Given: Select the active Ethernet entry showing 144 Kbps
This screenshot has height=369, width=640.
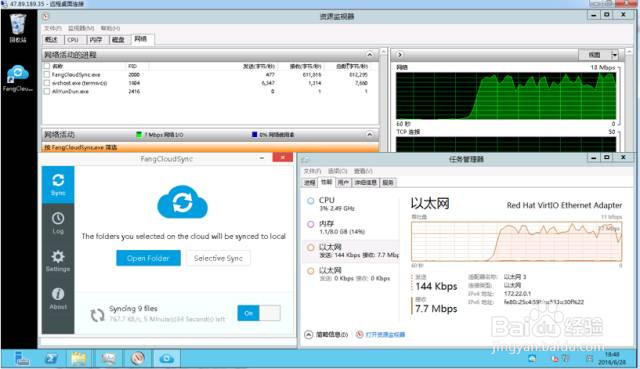Looking at the screenshot, I should pyautogui.click(x=351, y=251).
